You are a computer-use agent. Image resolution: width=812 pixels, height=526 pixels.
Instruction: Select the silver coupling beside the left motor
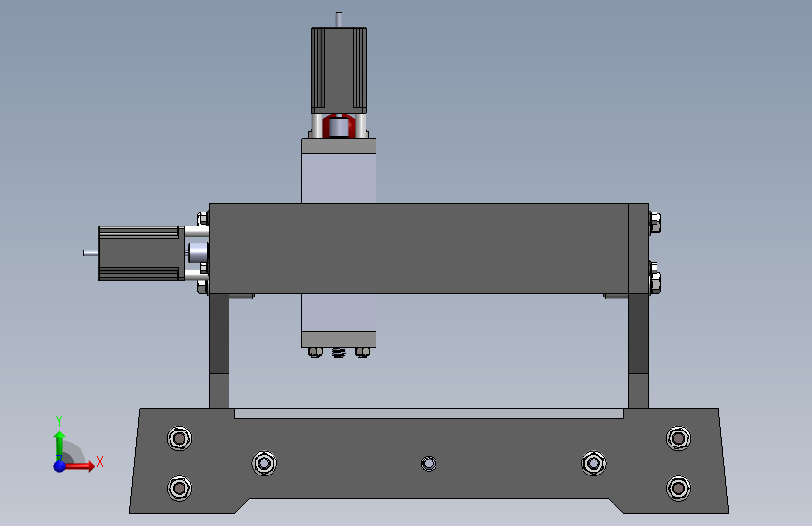tap(198, 253)
